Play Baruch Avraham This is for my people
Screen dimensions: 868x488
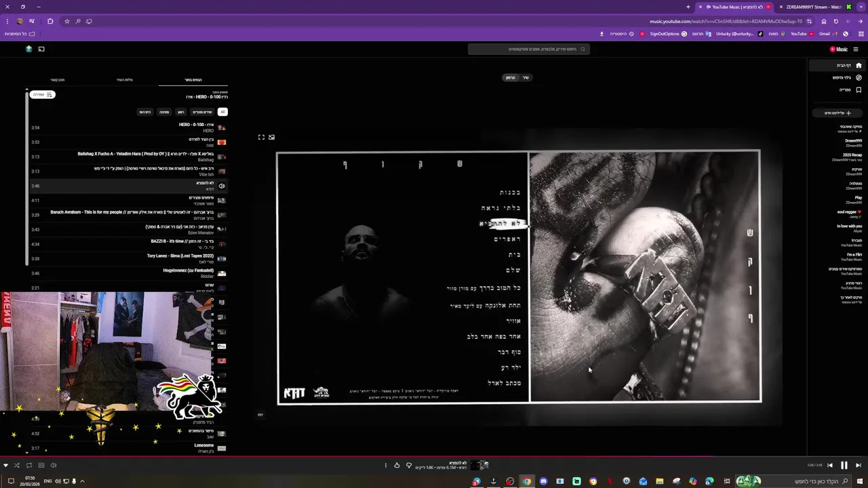coord(127,215)
